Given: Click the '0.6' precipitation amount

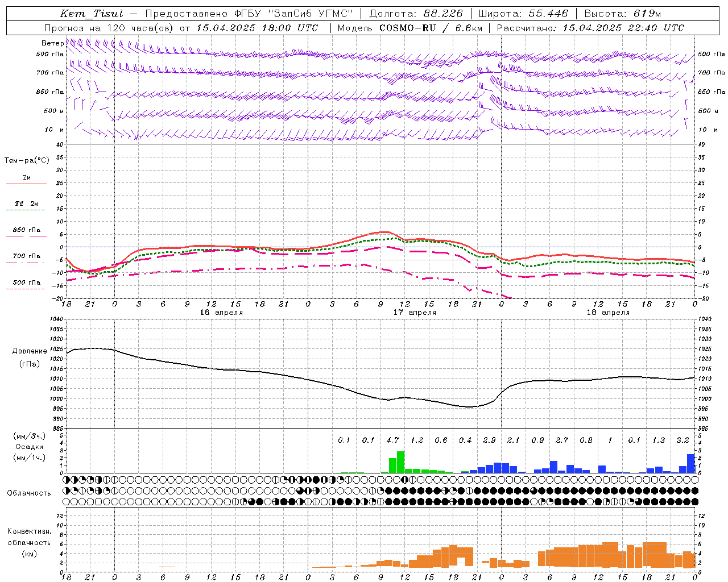Looking at the screenshot, I should [441, 440].
